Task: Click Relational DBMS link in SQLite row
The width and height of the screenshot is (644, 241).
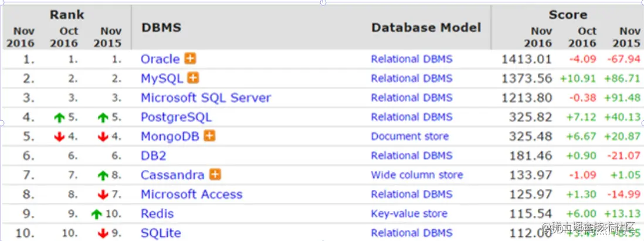Action: [x=412, y=233]
